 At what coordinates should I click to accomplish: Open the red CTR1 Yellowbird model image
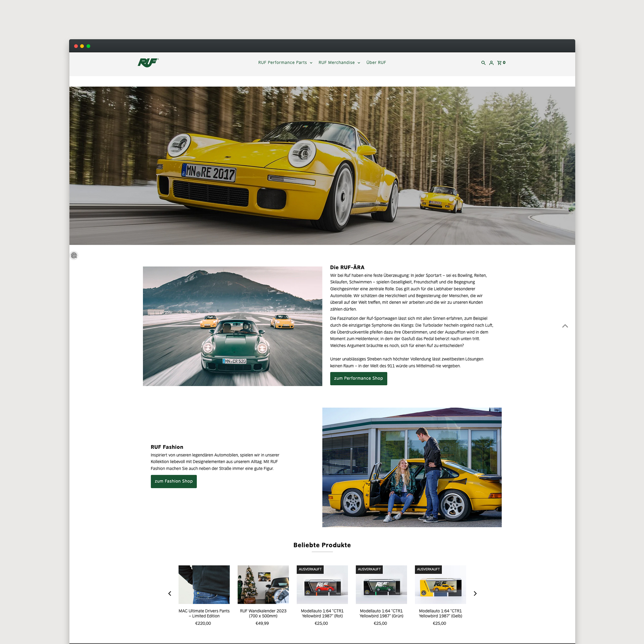(322, 585)
